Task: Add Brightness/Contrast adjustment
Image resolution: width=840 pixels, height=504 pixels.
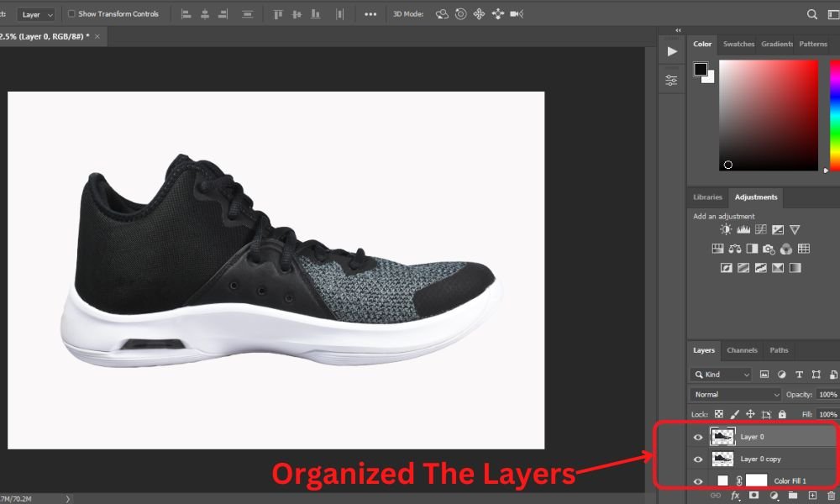Action: click(x=726, y=230)
